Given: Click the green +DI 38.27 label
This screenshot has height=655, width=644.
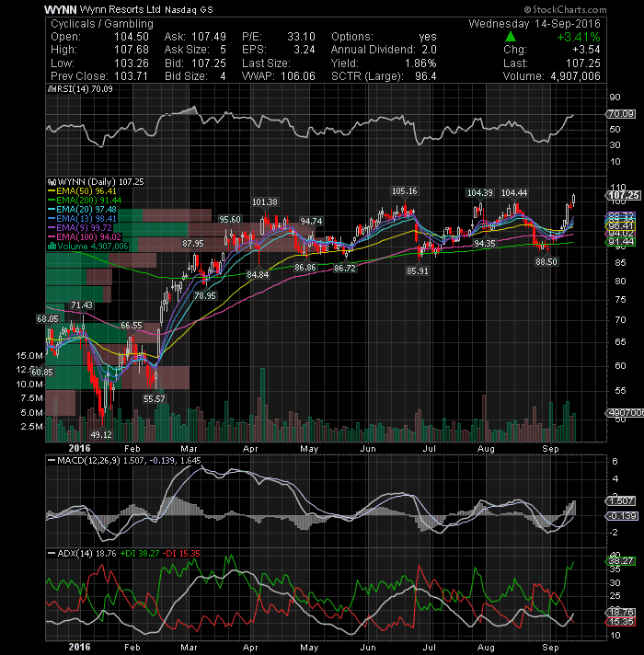Looking at the screenshot, I should 140,554.
